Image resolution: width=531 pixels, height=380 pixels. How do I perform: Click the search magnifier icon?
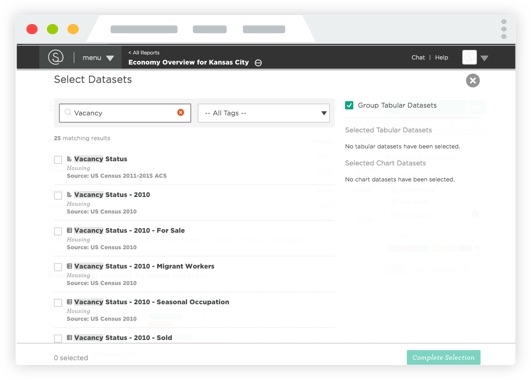(68, 112)
